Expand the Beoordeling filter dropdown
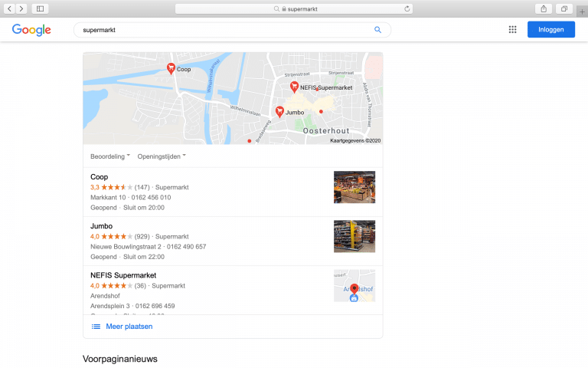Screen dimensions: 588x368 110,156
